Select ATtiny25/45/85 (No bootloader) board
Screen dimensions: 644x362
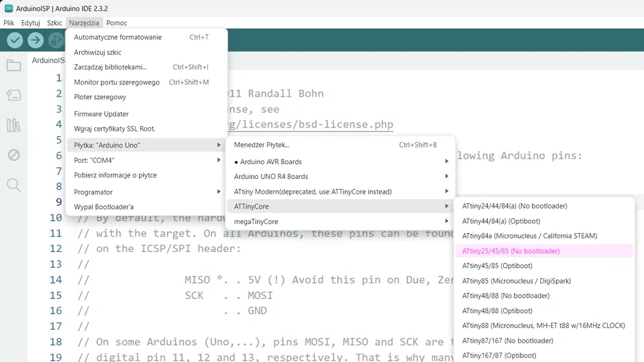pos(511,251)
